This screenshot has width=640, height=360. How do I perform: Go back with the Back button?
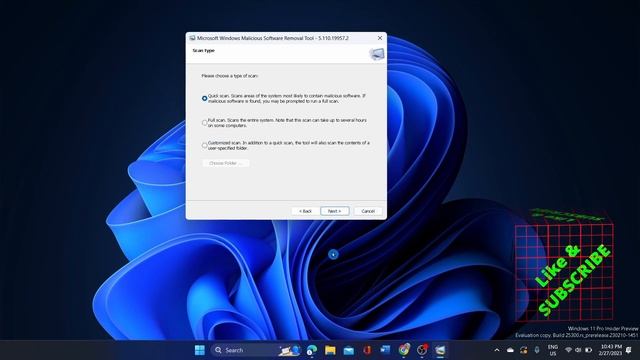pos(305,211)
